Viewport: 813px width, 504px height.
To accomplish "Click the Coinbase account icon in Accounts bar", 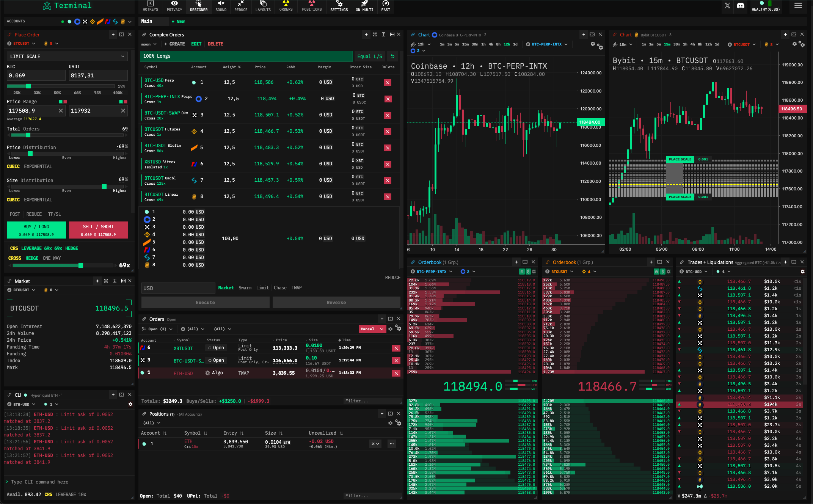I will [x=77, y=22].
